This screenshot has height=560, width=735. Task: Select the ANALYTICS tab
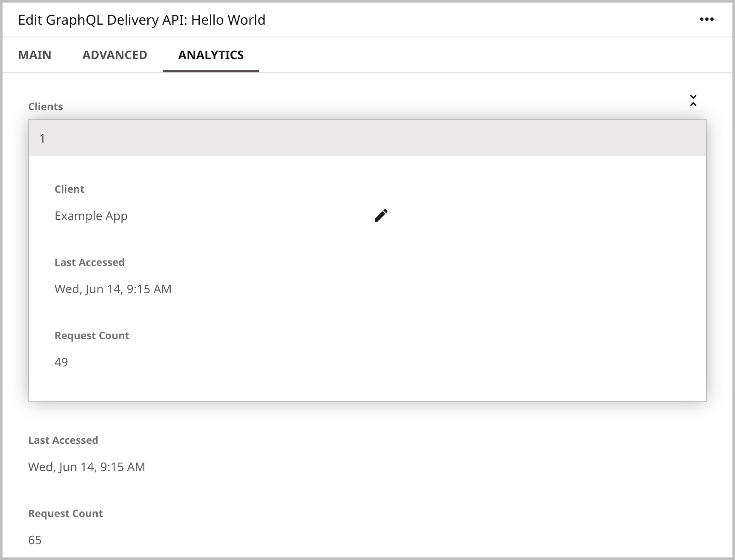tap(211, 55)
